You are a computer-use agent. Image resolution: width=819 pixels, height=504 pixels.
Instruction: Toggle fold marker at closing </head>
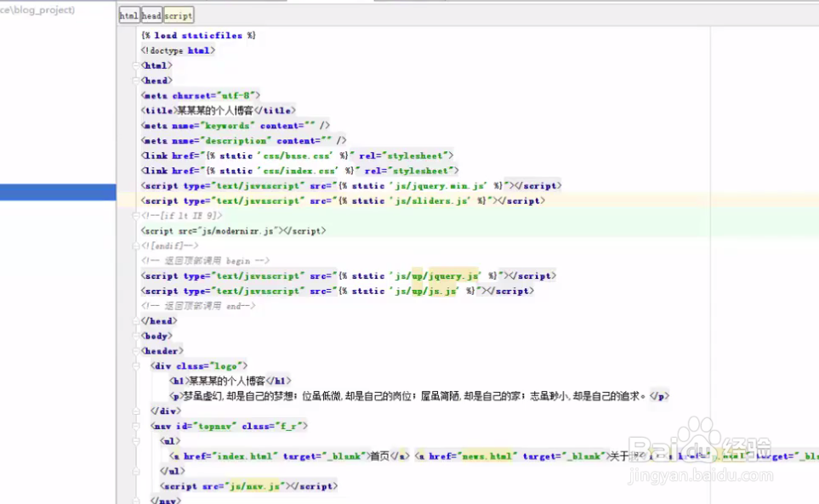[x=136, y=321]
